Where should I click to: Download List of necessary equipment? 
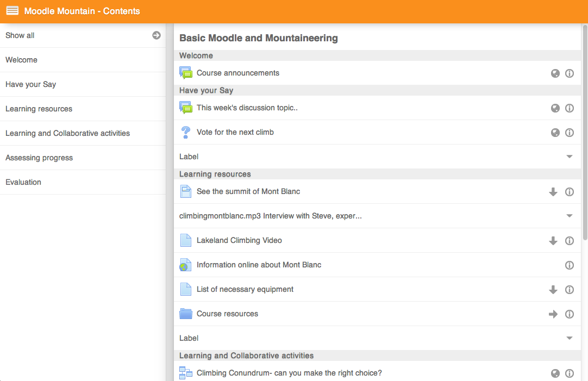553,290
